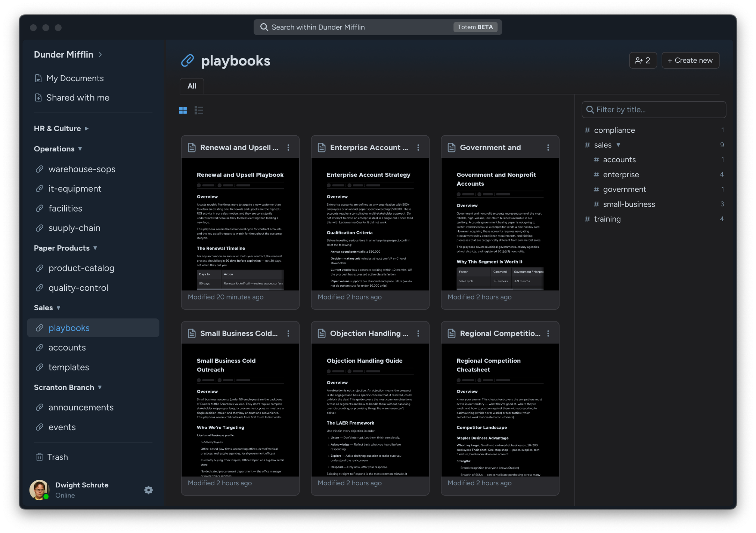Viewport: 756px width, 533px height.
Task: Open Government and Nonprofit Accounts preview thumbnail
Action: [x=500, y=224]
